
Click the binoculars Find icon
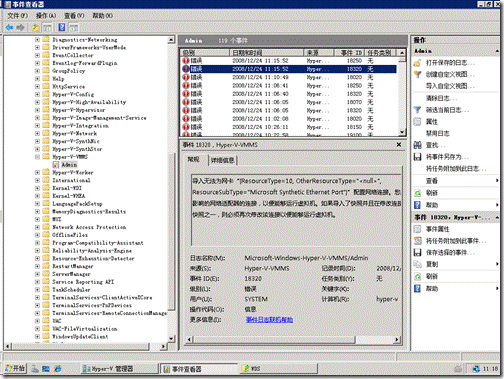(417, 145)
